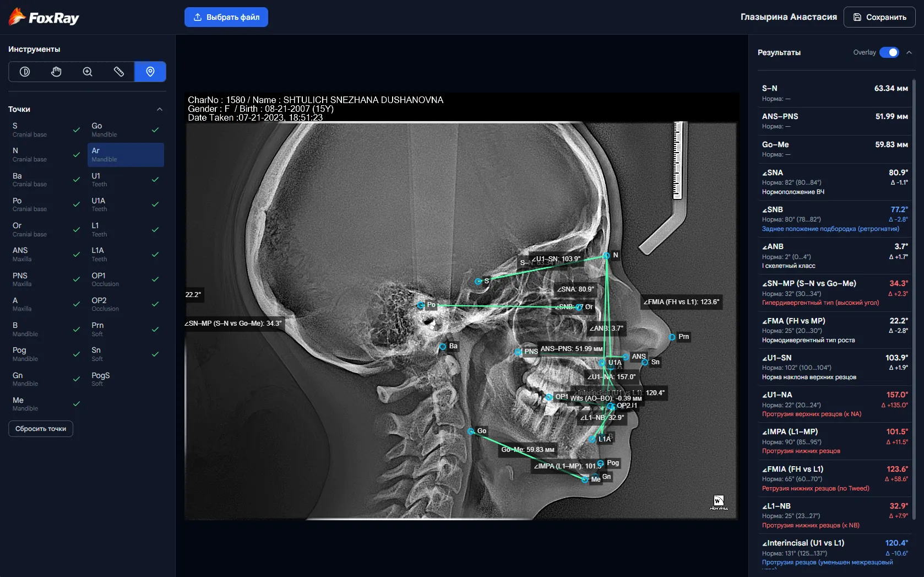Image resolution: width=924 pixels, height=577 pixels.
Task: Select the OP1 Occlusion point
Action: coord(126,279)
